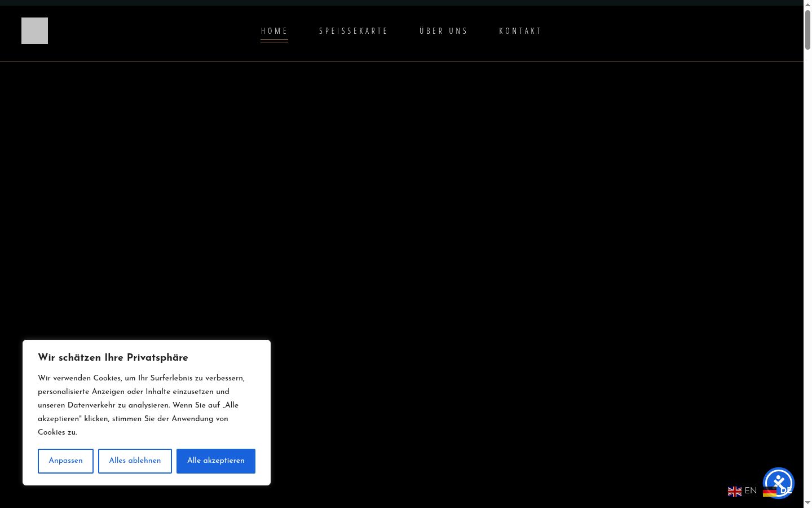Open the HOME menu item
Image resolution: width=812 pixels, height=508 pixels.
click(x=274, y=31)
